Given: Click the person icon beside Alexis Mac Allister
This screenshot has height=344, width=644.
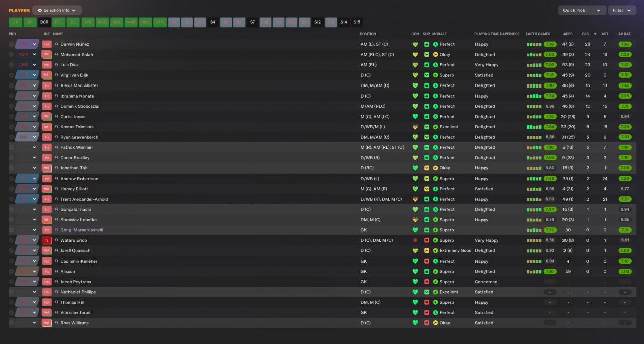Looking at the screenshot, I should (x=57, y=85).
